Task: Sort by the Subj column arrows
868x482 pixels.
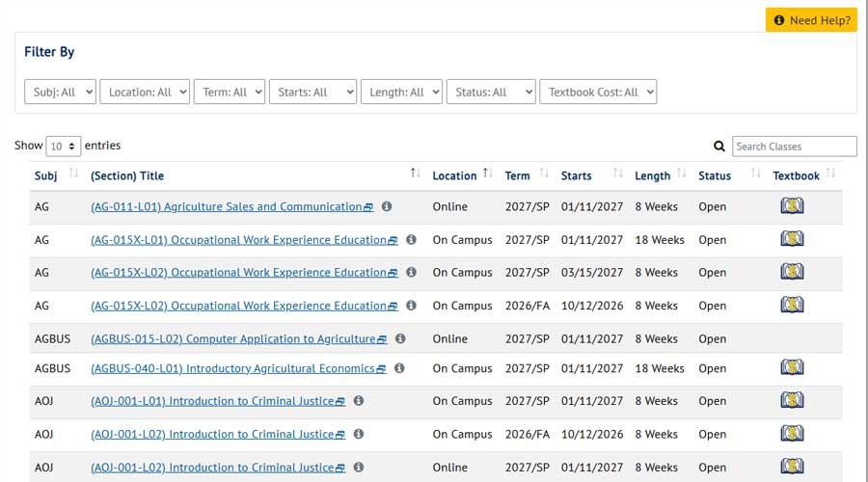Action: point(73,174)
